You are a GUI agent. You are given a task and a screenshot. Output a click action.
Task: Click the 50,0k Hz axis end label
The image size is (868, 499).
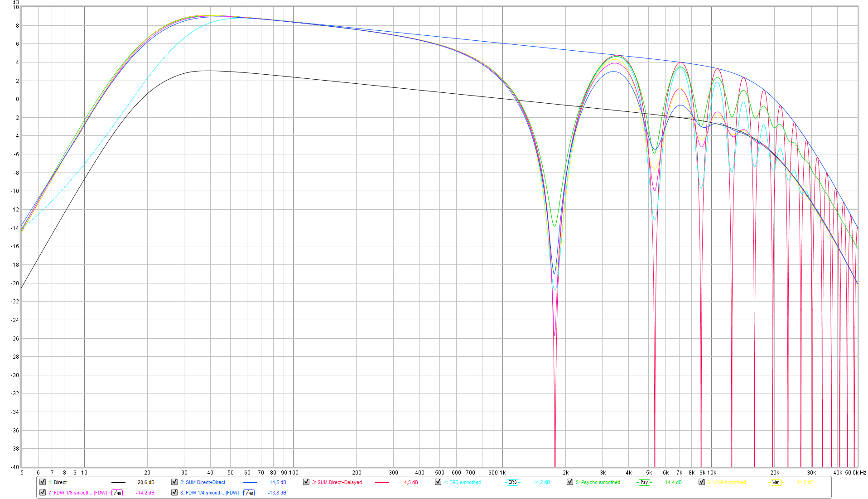click(855, 472)
